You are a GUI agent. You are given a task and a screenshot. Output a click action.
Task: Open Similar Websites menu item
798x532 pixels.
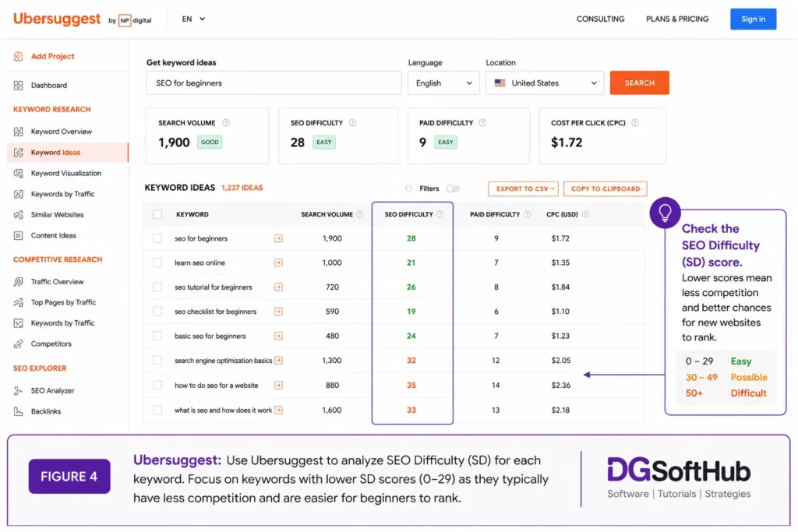[57, 215]
